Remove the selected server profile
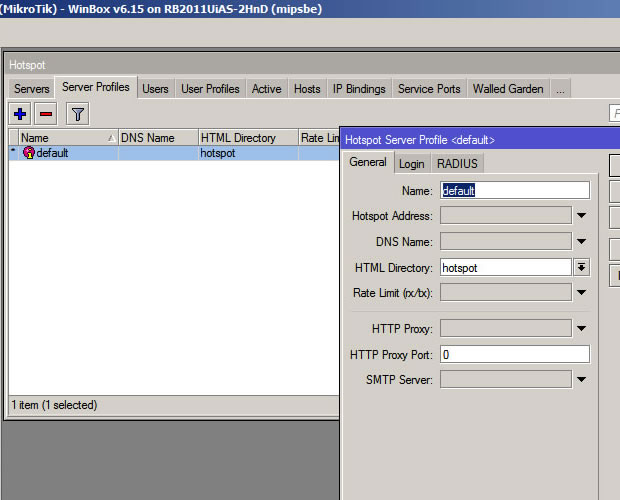The image size is (620, 500). (46, 114)
